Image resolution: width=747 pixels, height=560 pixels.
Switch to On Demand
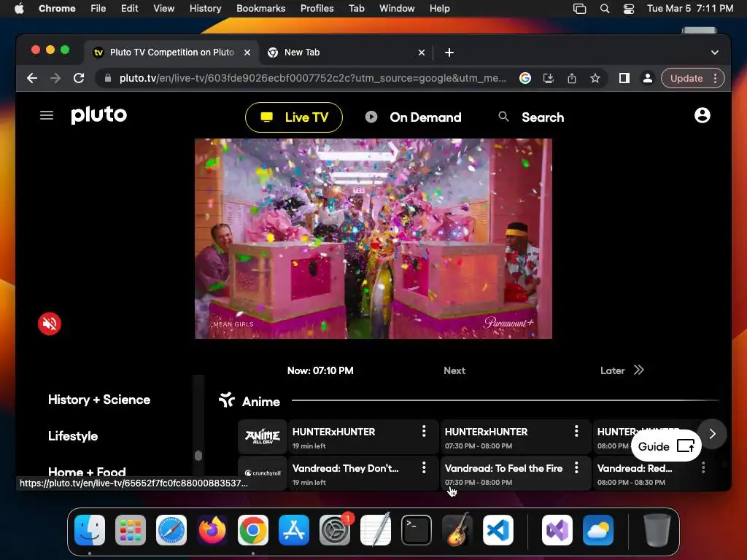click(x=413, y=117)
